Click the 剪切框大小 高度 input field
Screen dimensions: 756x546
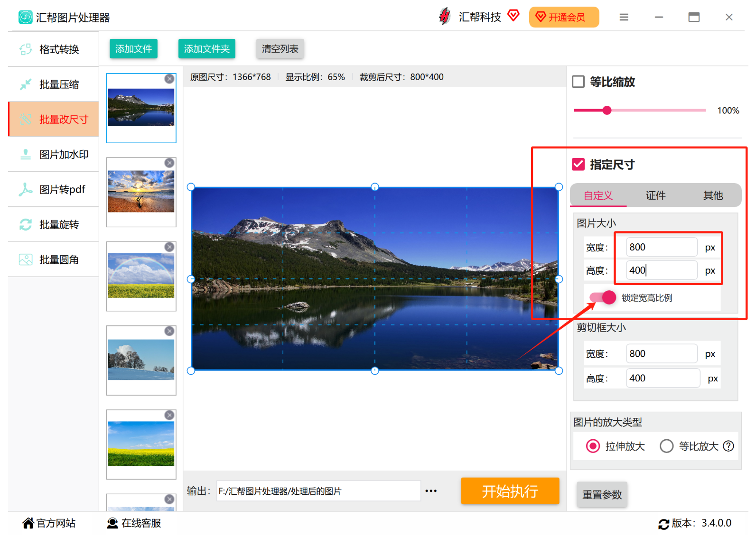point(663,378)
